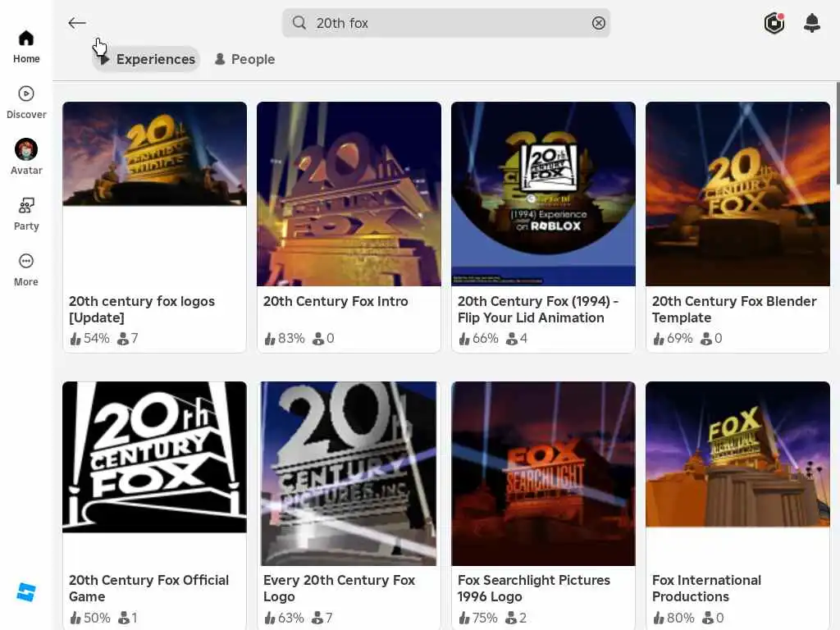The height and width of the screenshot is (630, 840).
Task: Open the Flip Your Lid Animation thumbnail
Action: coord(543,194)
